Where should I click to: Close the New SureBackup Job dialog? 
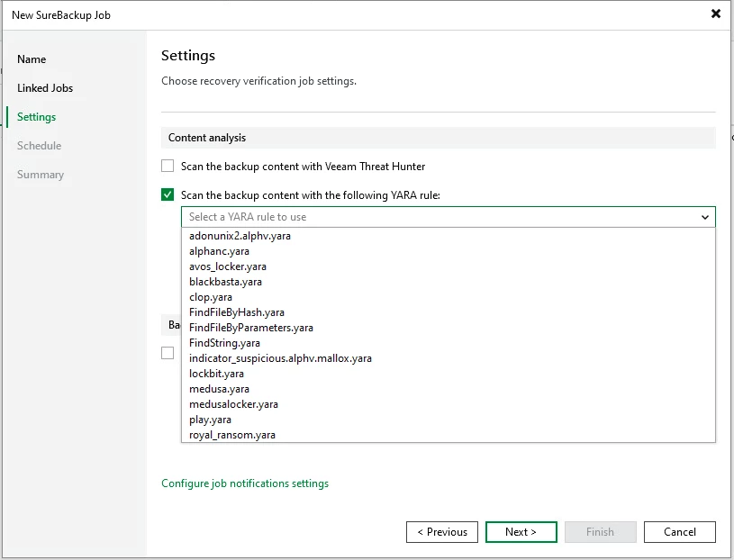tap(716, 14)
